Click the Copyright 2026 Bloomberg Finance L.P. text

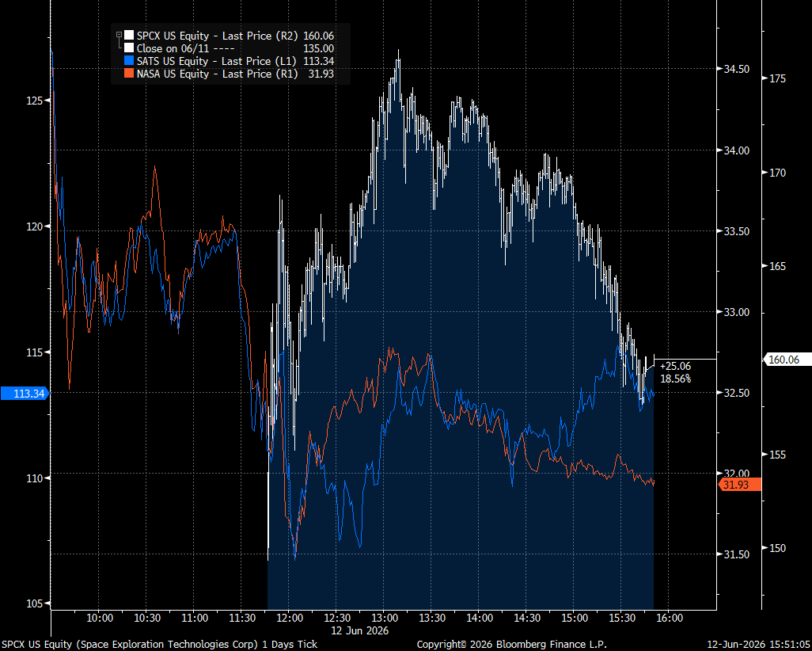[511, 644]
